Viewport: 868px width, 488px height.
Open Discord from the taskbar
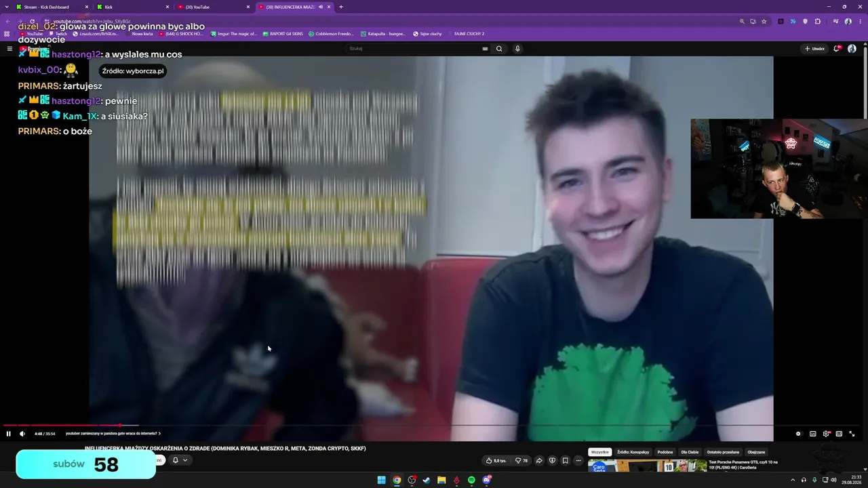click(487, 480)
